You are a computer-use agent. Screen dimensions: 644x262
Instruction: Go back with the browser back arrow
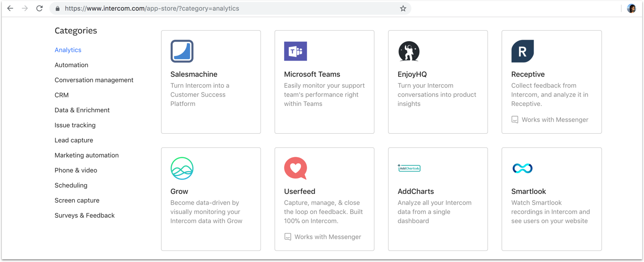pos(10,8)
